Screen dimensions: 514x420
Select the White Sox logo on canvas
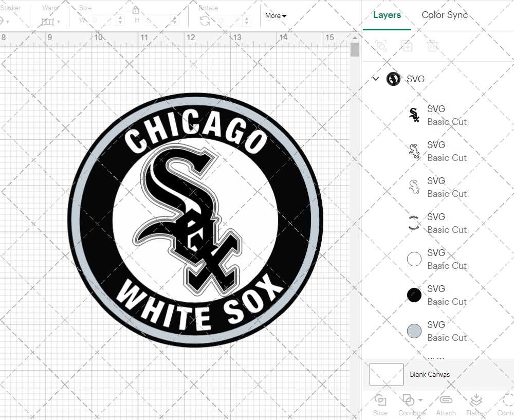(195, 220)
